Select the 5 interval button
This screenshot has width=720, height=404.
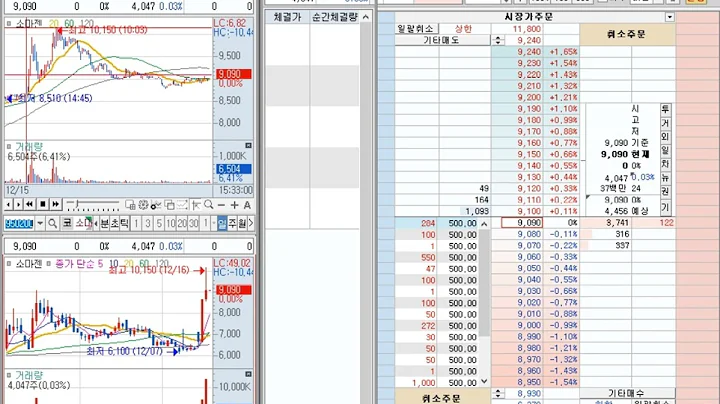point(159,224)
